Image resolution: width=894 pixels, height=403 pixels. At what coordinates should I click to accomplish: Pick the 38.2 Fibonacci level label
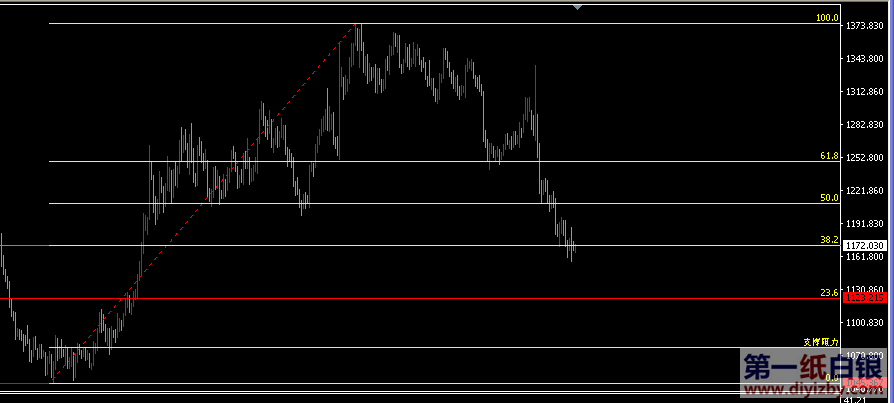828,240
